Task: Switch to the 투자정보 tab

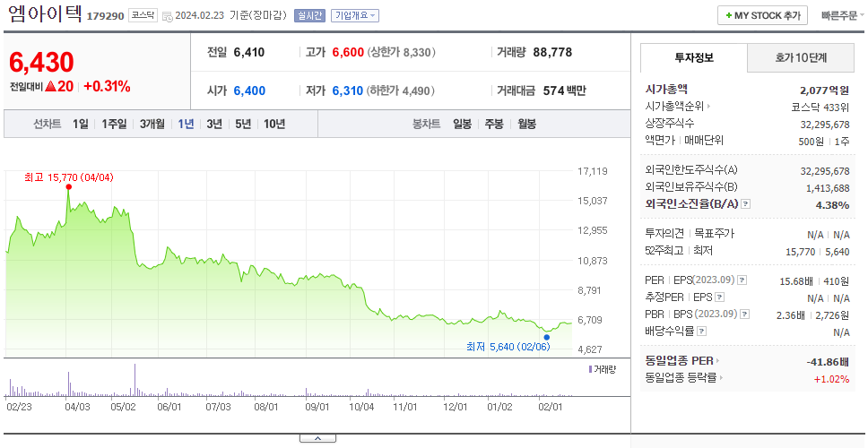Action: pos(694,57)
